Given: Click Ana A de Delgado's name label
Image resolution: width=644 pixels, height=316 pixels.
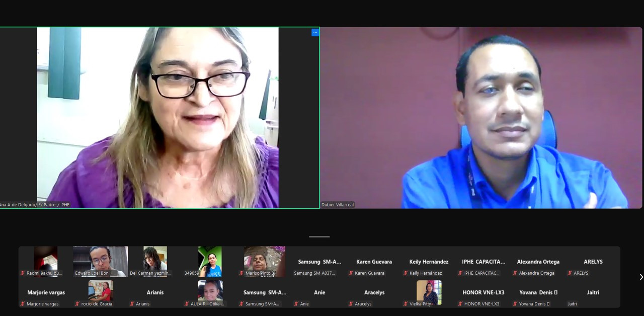Looking at the screenshot, I should [x=35, y=205].
